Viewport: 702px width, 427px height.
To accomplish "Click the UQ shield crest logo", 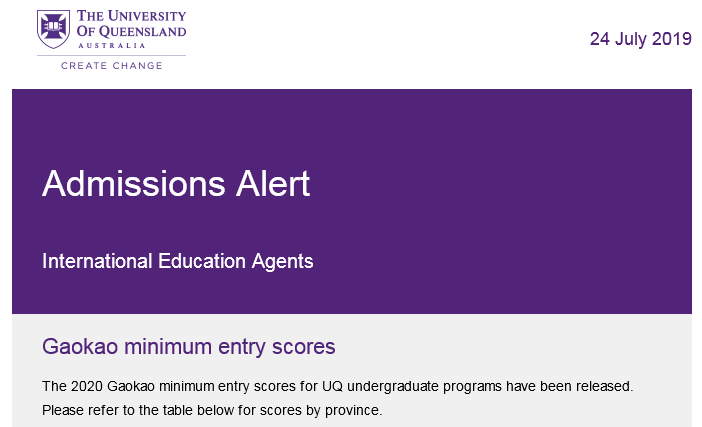I will [x=53, y=29].
